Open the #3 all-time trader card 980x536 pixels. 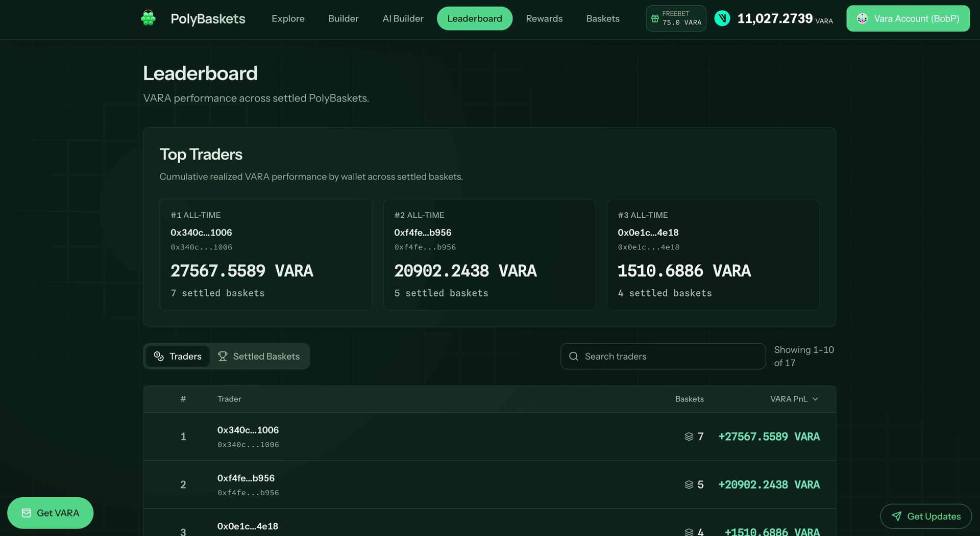coord(713,254)
